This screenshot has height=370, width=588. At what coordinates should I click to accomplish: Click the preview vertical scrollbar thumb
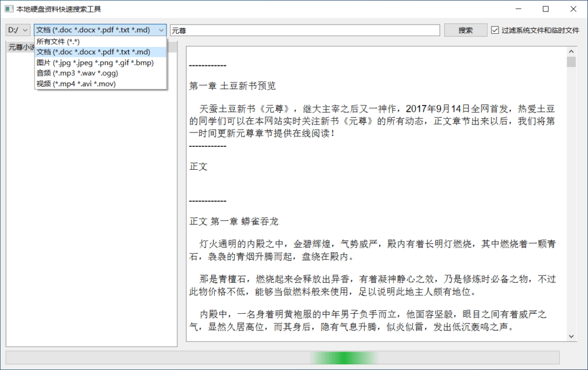coord(571,62)
